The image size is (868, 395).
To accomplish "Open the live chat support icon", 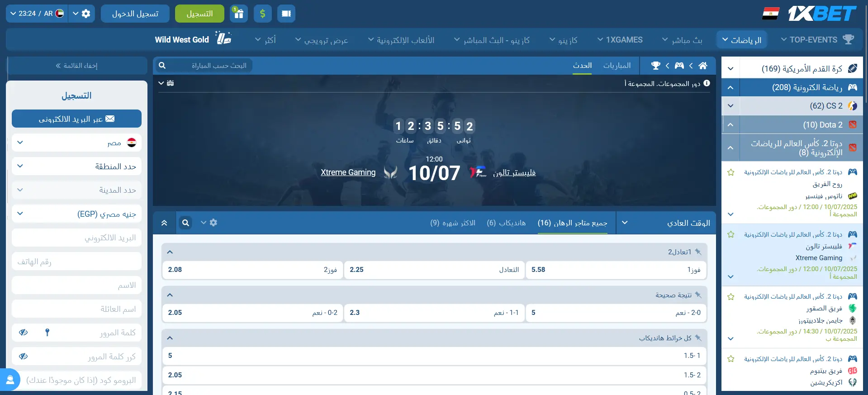I will (x=9, y=380).
